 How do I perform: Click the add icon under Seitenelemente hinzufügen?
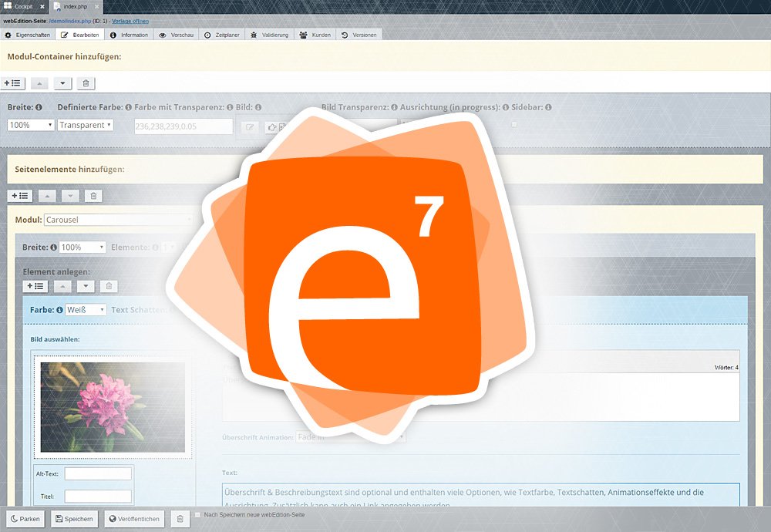tap(20, 196)
